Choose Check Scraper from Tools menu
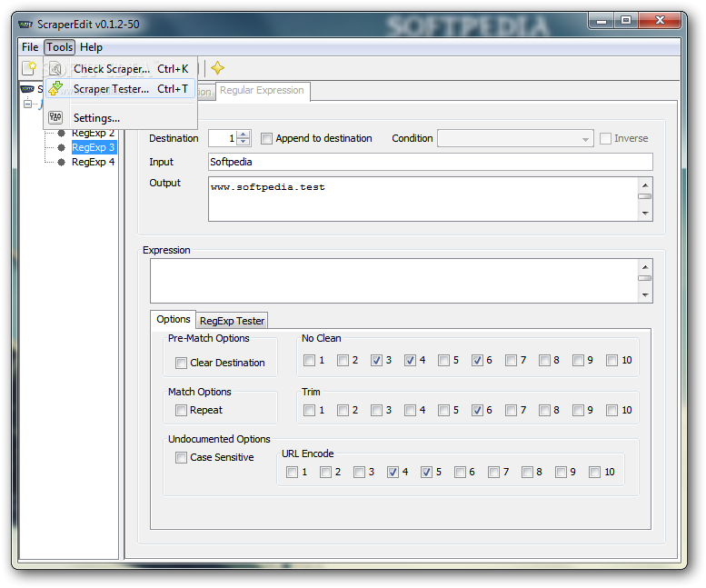The height and width of the screenshot is (588, 706). [121, 69]
